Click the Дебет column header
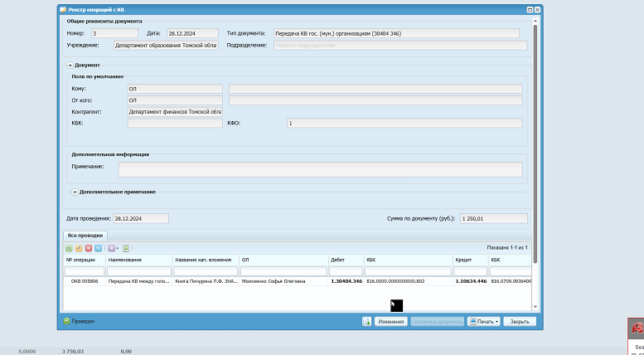The height and width of the screenshot is (355, 644). click(346, 260)
